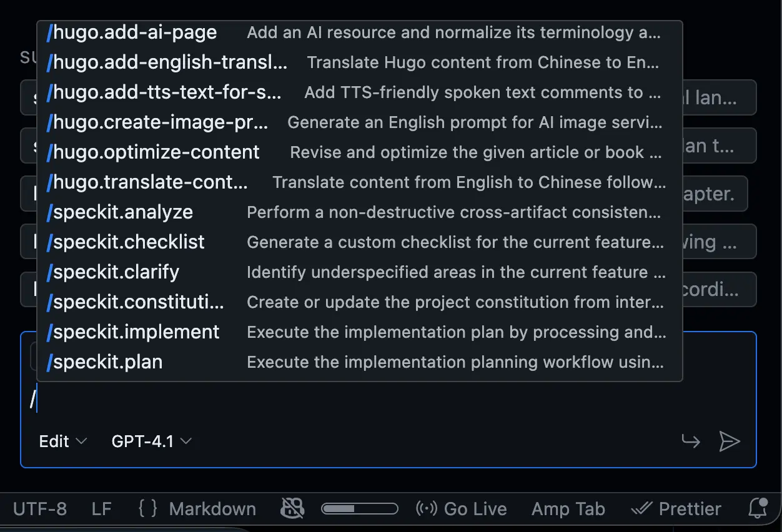The width and height of the screenshot is (782, 532).
Task: Click the Go Live broadcast icon
Action: click(x=428, y=508)
